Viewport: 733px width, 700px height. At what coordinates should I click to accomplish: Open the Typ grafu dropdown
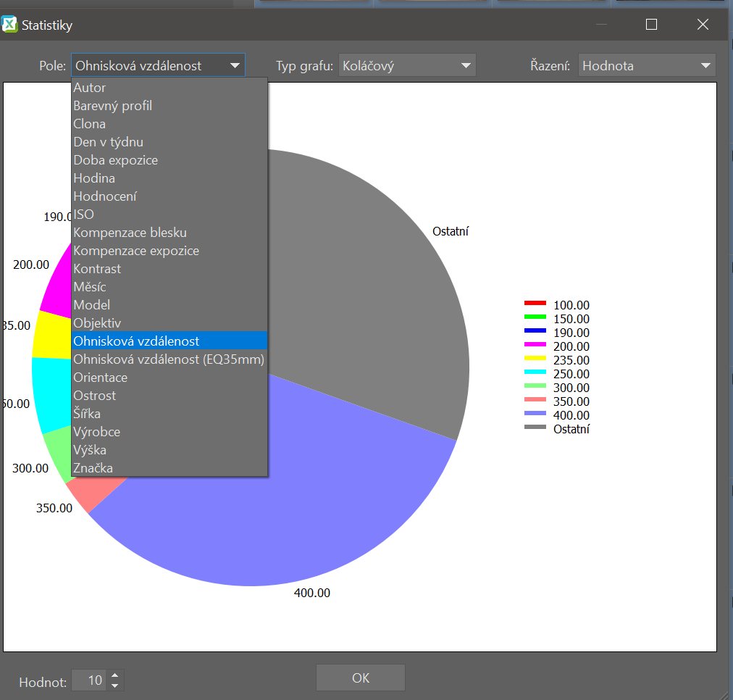pyautogui.click(x=407, y=65)
